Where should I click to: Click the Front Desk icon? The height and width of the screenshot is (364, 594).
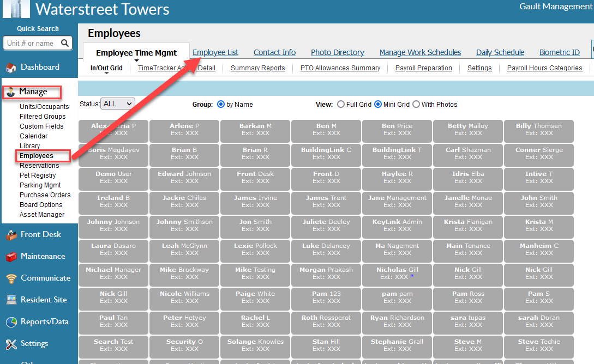pyautogui.click(x=11, y=235)
